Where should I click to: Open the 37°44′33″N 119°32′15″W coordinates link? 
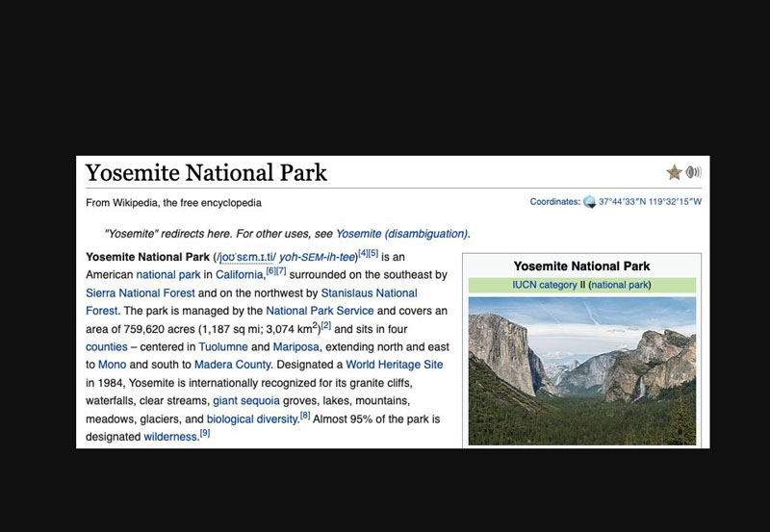[x=651, y=202]
